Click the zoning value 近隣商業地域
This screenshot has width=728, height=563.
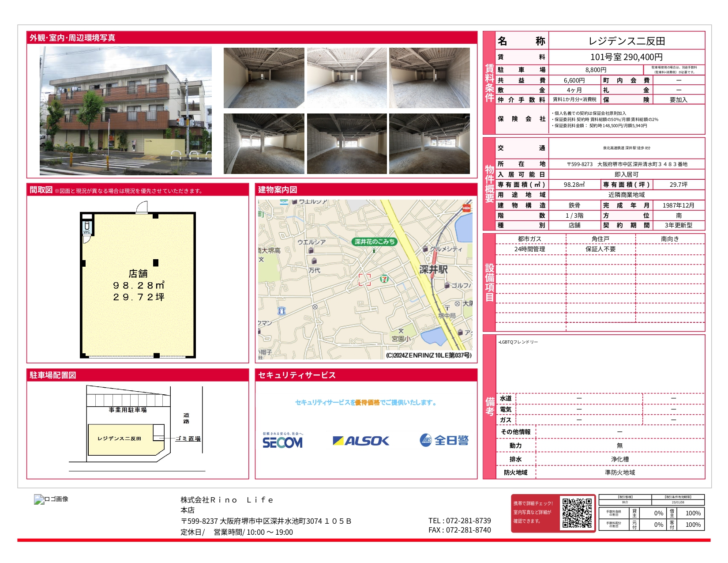pos(627,195)
